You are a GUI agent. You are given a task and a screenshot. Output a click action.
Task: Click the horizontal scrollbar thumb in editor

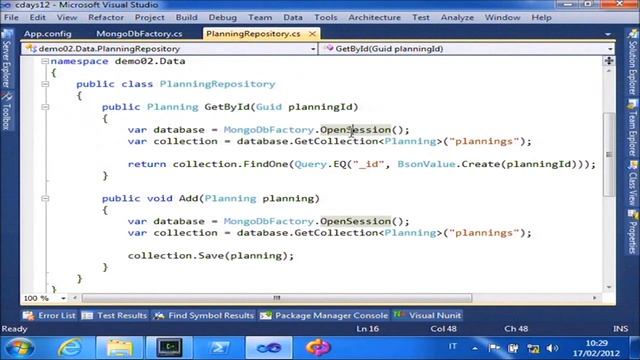pos(277,298)
